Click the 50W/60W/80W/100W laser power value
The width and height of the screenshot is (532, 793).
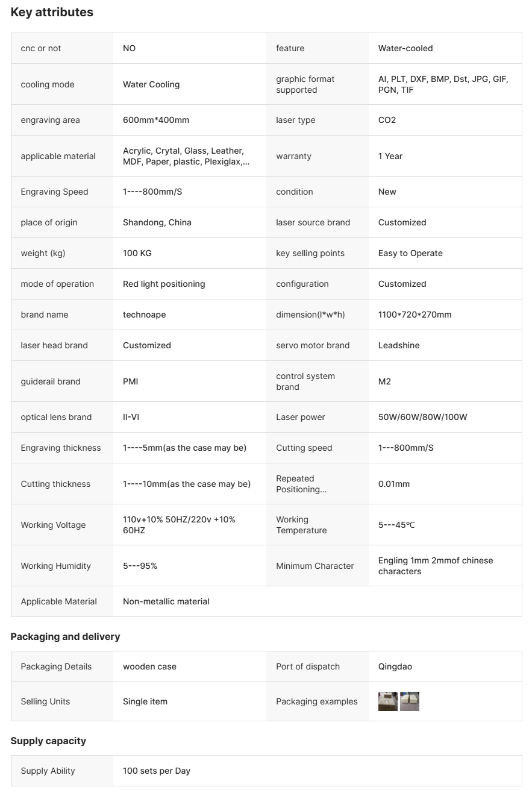tap(422, 417)
